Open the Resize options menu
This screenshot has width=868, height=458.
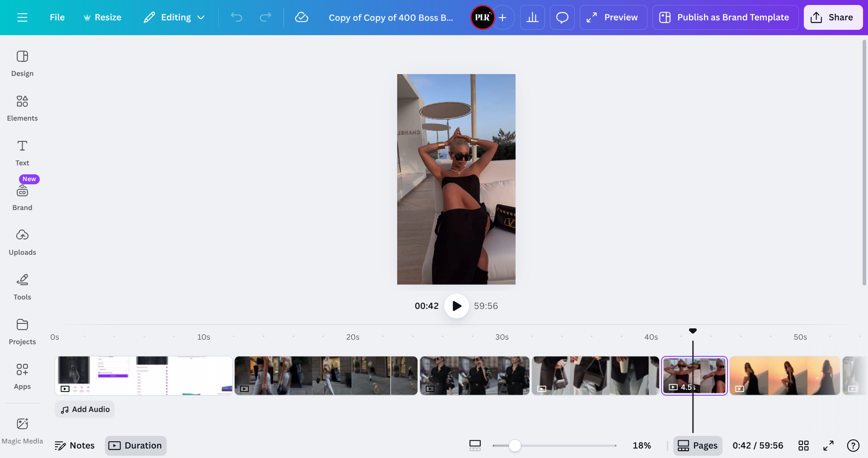coord(103,17)
